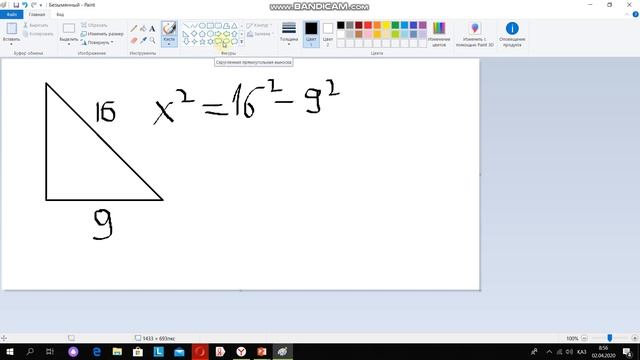Select Color 2 white box

click(x=328, y=28)
